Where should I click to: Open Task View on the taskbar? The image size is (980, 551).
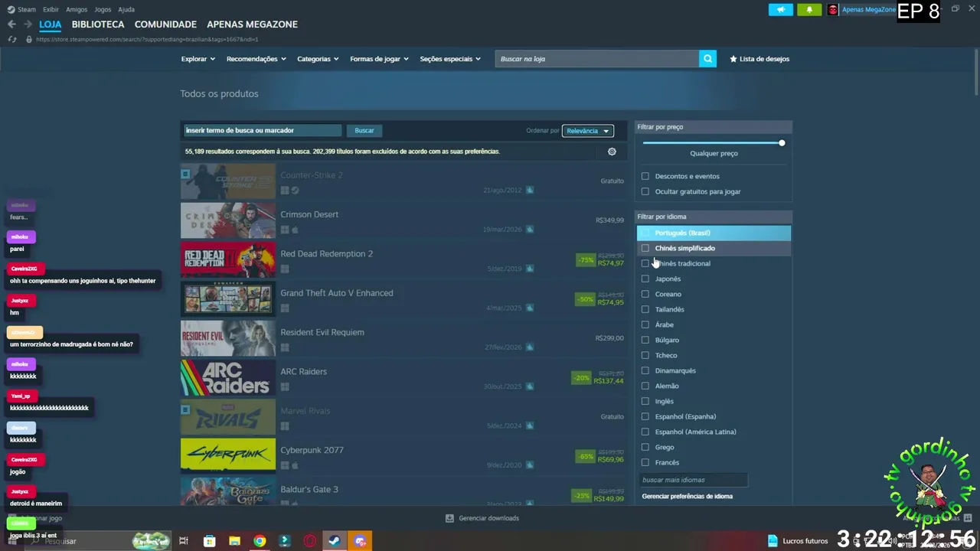pos(184,541)
